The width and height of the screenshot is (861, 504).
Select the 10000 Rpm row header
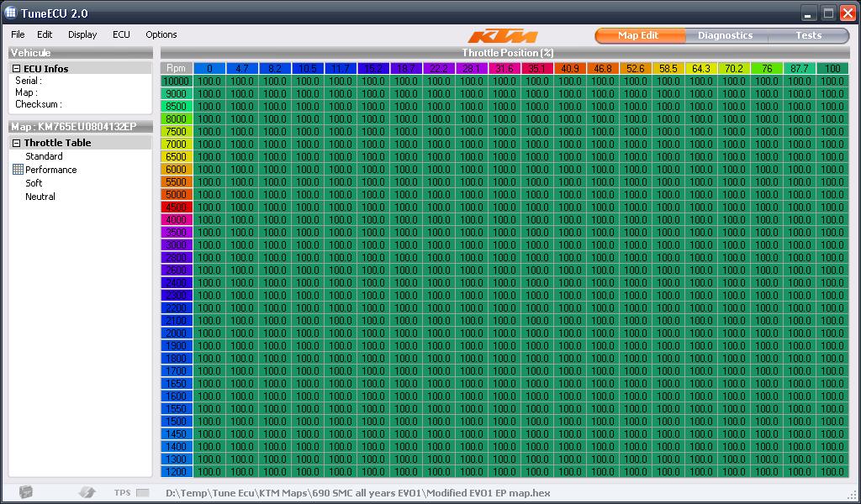177,81
